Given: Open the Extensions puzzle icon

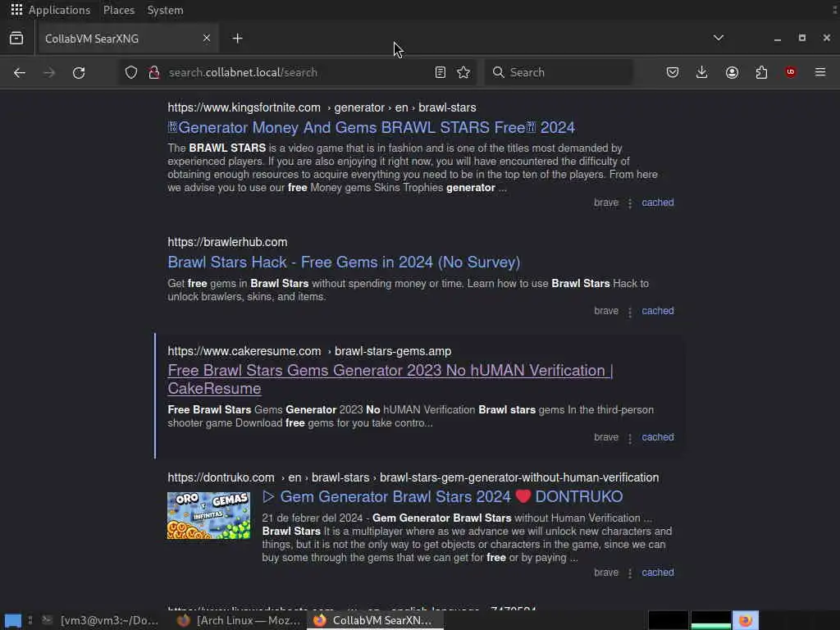Looking at the screenshot, I should [x=761, y=72].
